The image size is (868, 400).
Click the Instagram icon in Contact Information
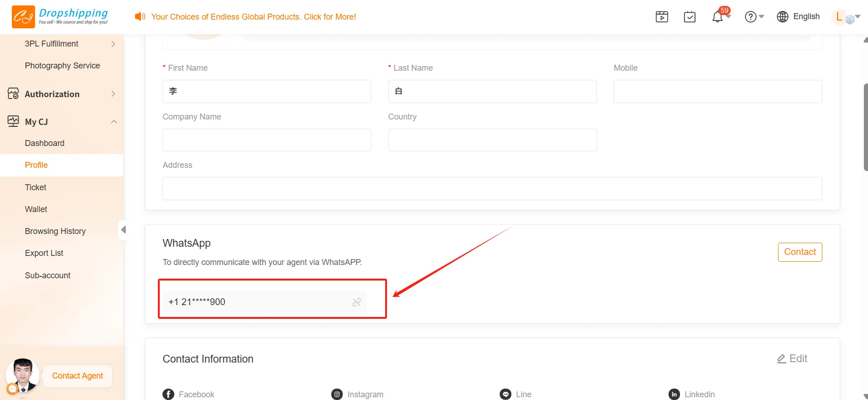pos(337,394)
